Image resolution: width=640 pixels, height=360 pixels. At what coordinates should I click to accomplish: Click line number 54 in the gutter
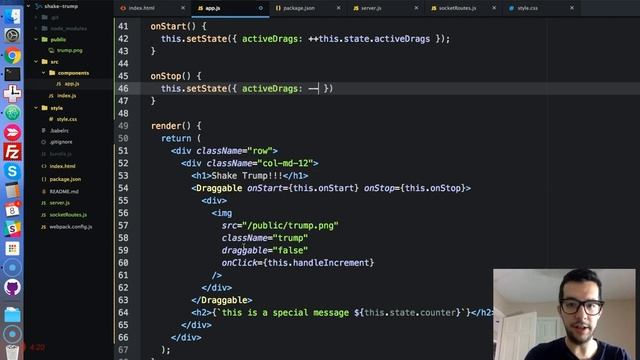tap(123, 188)
